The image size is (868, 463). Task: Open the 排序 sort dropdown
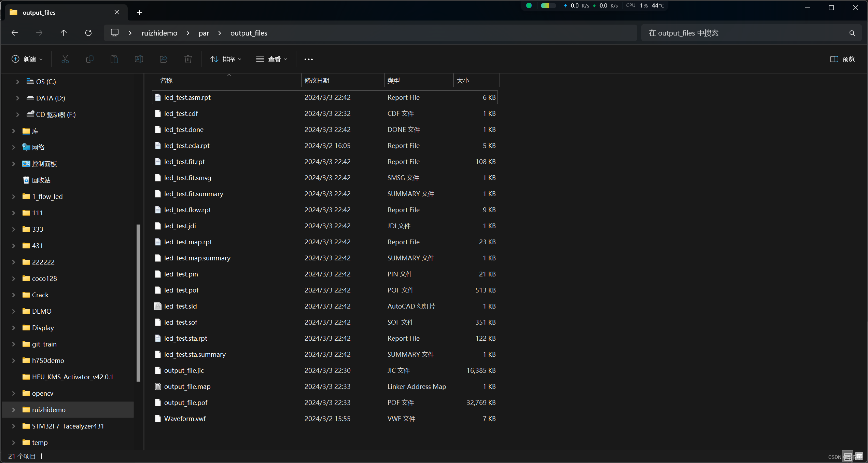[226, 59]
